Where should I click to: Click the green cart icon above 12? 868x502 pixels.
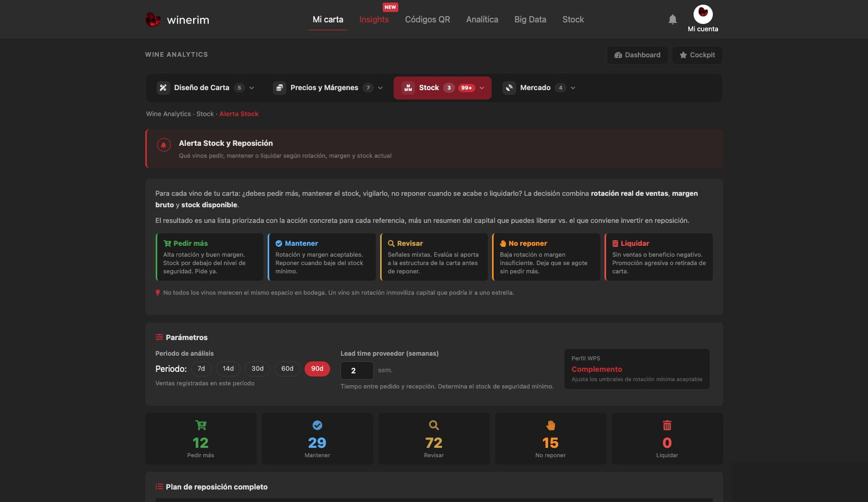click(201, 425)
